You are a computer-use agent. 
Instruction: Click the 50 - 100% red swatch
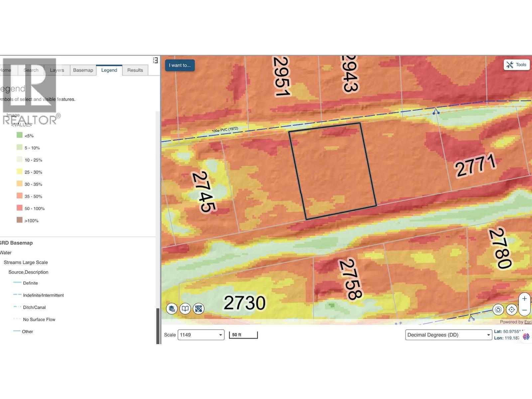20,208
